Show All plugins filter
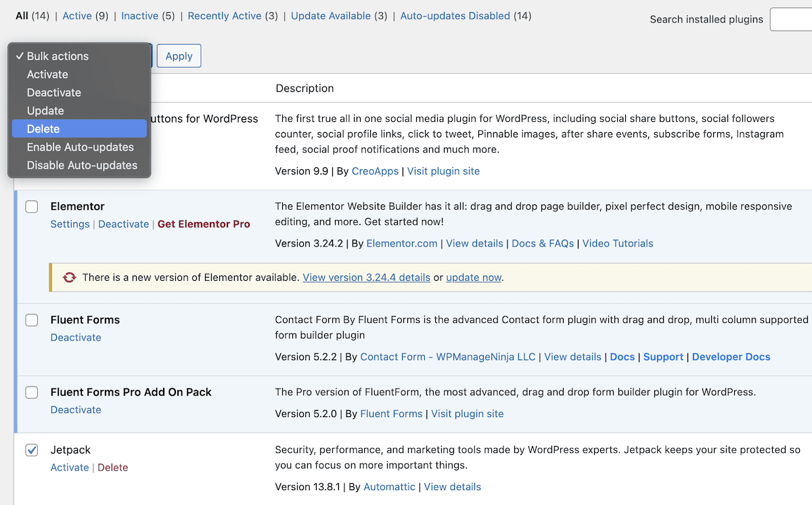 pos(22,16)
